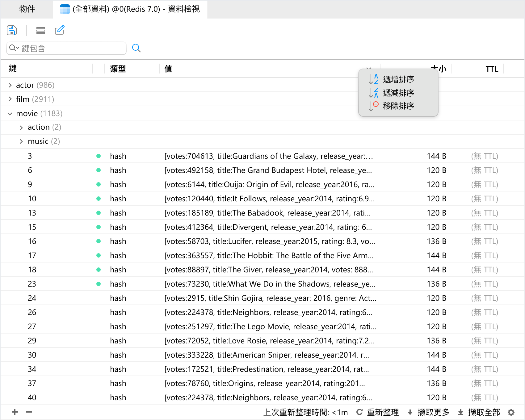This screenshot has height=420, width=525.
Task: Select key row 3
Action: pyautogui.click(x=262, y=156)
